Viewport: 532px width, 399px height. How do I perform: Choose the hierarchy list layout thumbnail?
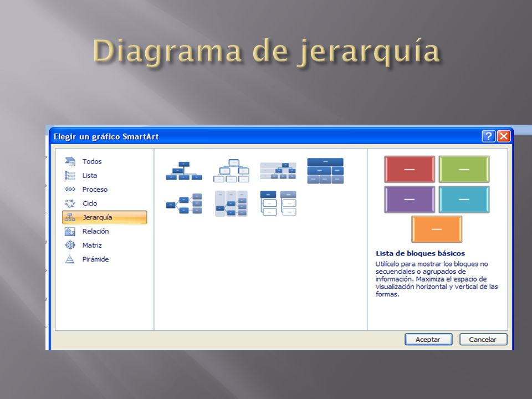pos(278,203)
